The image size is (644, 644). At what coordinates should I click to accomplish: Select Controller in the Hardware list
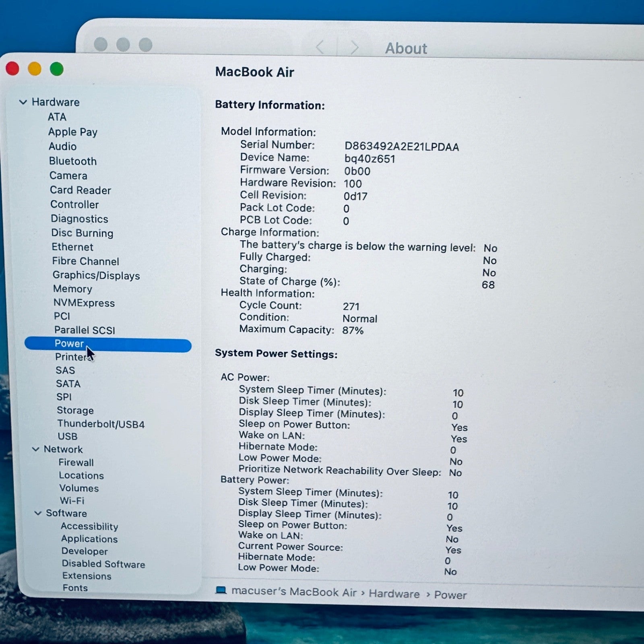pos(74,204)
